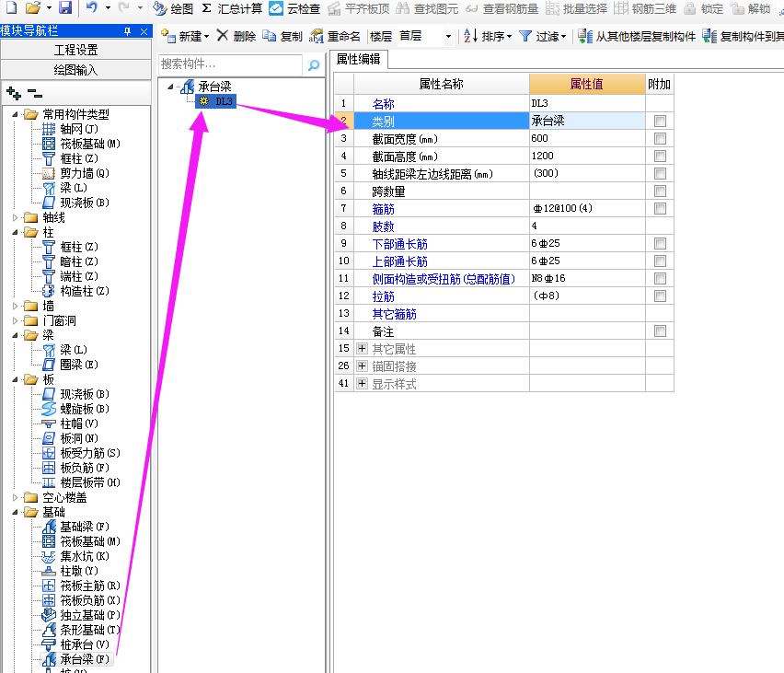
Task: Open 查看钢筋量 rebar quantity view
Action: pos(502,8)
